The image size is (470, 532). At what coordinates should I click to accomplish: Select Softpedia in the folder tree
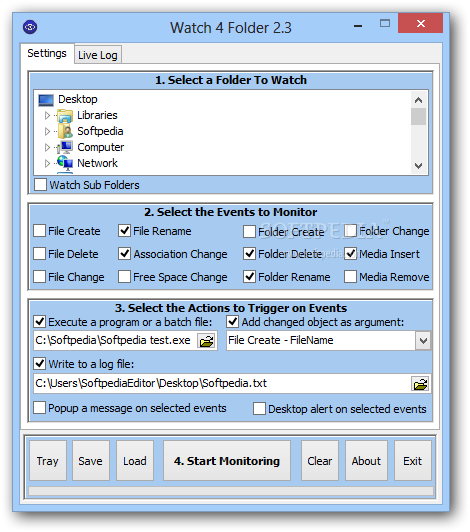[100, 131]
